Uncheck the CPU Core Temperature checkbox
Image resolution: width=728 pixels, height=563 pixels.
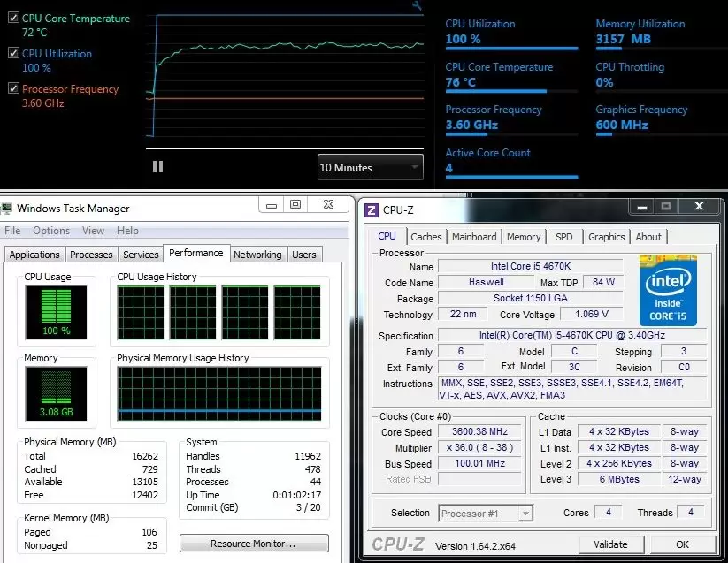pos(13,18)
